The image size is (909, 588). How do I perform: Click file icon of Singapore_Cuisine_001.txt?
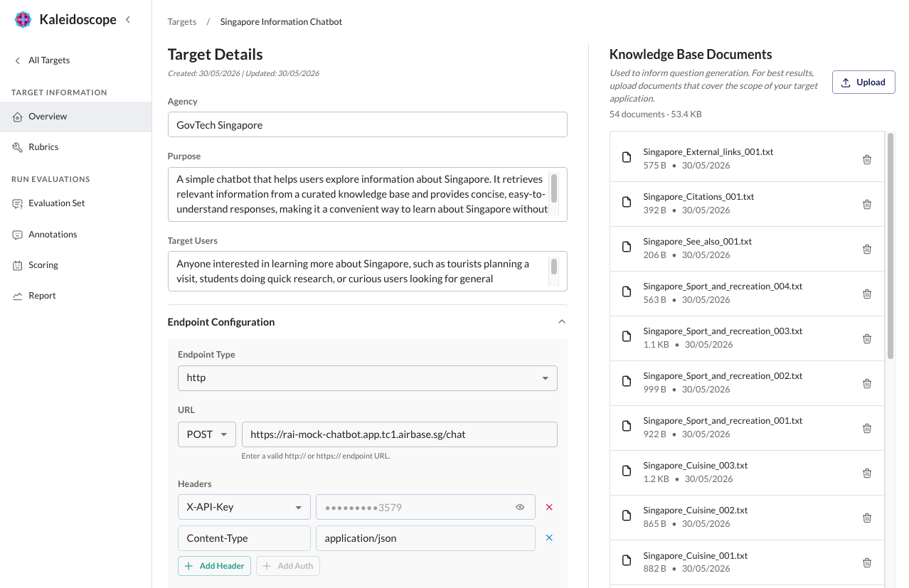[627, 560]
